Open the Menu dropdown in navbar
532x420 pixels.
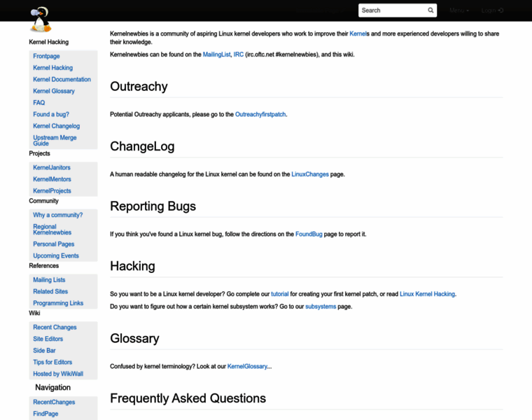pos(459,10)
